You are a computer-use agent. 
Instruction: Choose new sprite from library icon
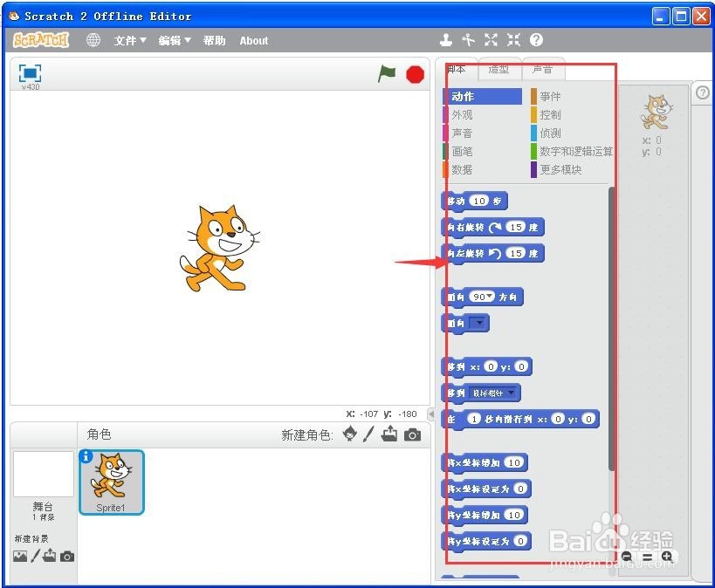click(350, 434)
